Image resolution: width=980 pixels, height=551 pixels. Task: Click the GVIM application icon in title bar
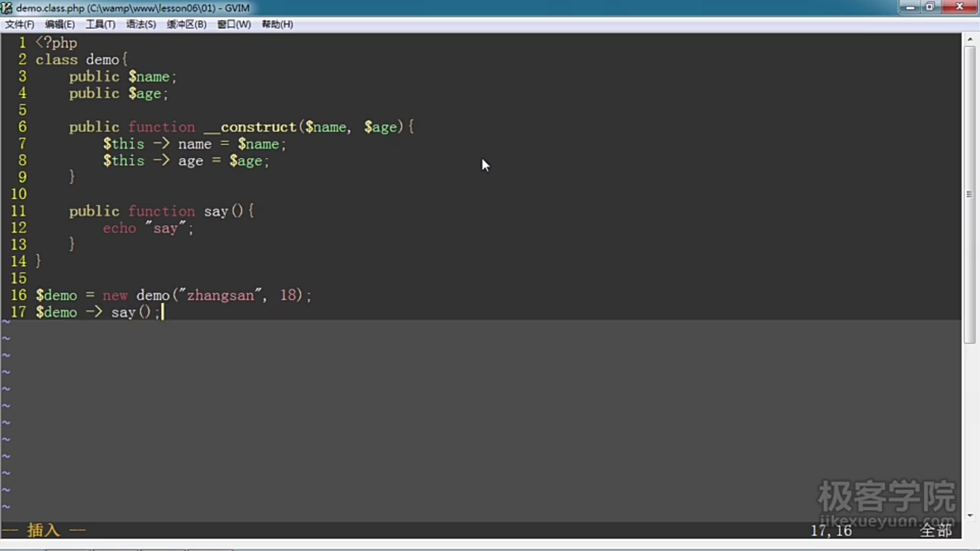tap(7, 8)
